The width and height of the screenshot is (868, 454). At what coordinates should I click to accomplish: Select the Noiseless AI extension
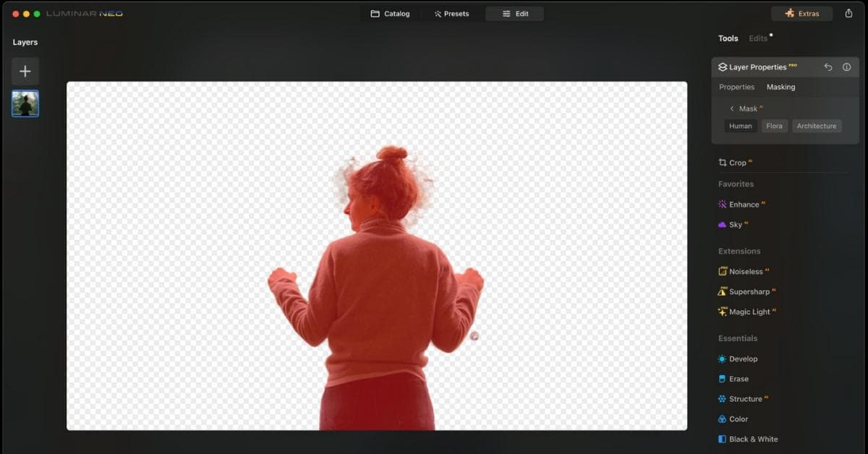tap(746, 271)
